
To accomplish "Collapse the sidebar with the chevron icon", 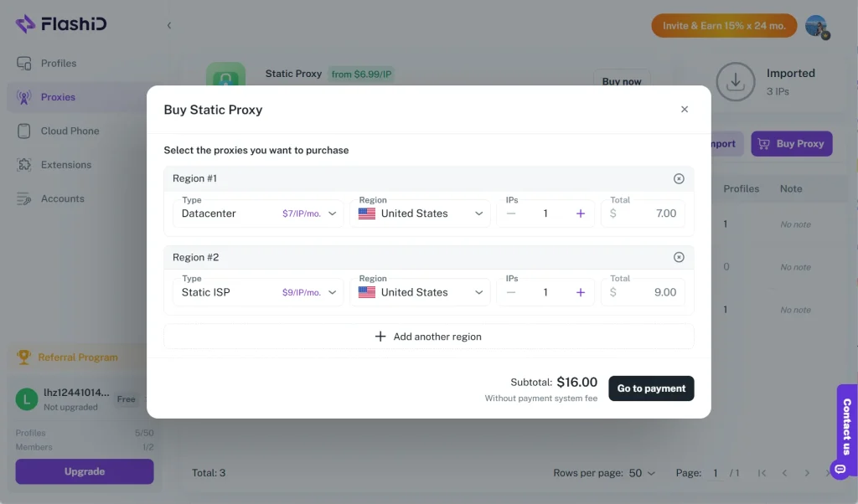I will click(169, 25).
